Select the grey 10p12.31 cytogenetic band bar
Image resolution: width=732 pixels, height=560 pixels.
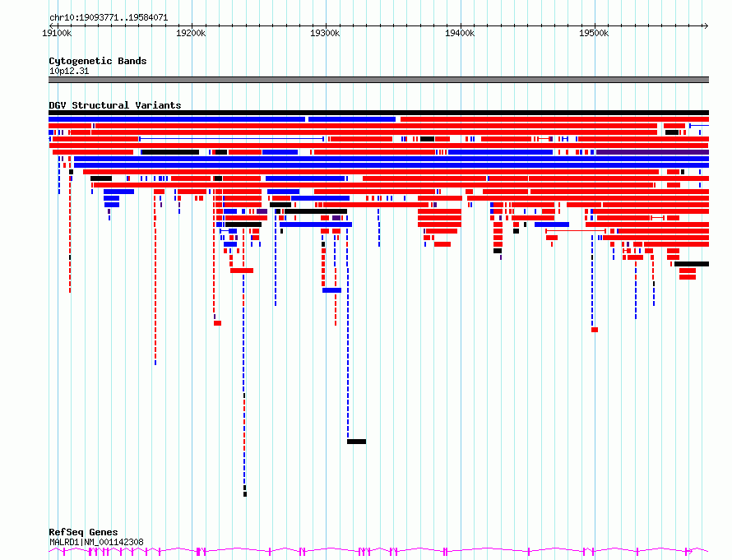click(378, 80)
